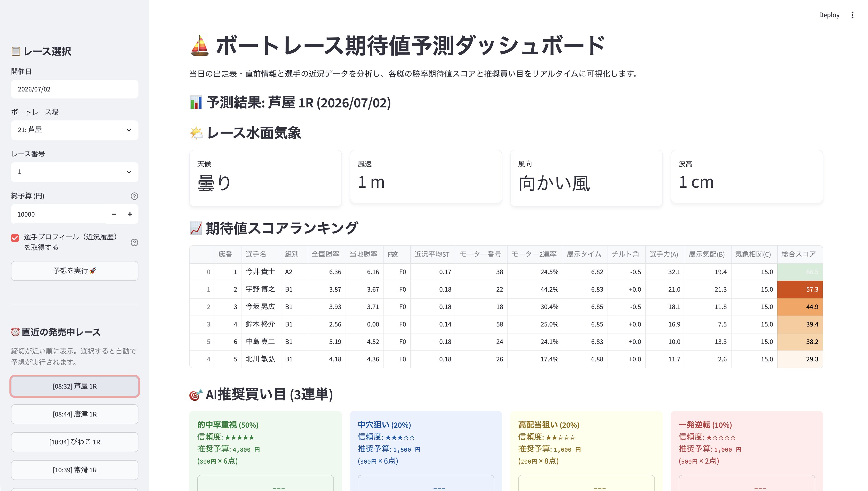This screenshot has width=868, height=491.
Task: Click the 選手力(A) column header
Action: (x=665, y=254)
